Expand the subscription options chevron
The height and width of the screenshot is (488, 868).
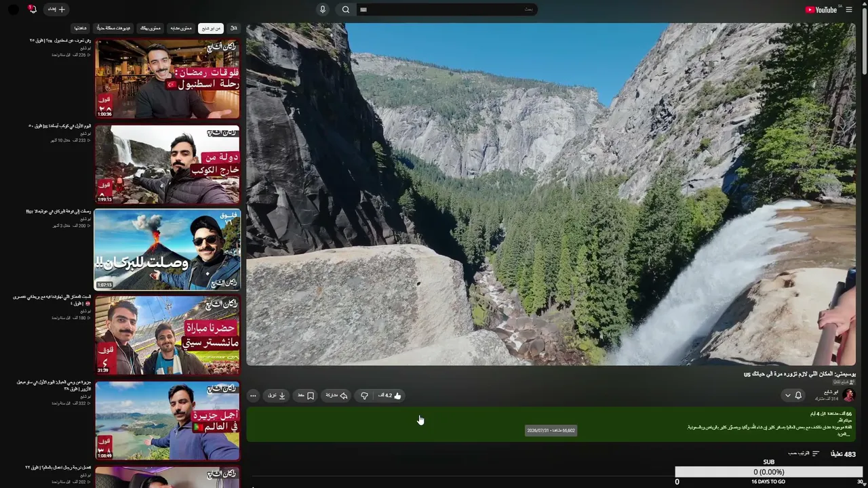pyautogui.click(x=787, y=395)
